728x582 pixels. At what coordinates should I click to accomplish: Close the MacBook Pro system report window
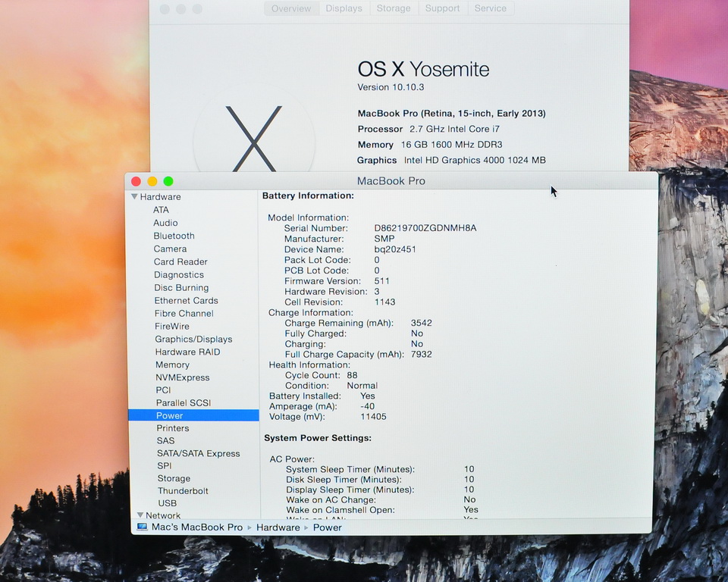(x=136, y=181)
